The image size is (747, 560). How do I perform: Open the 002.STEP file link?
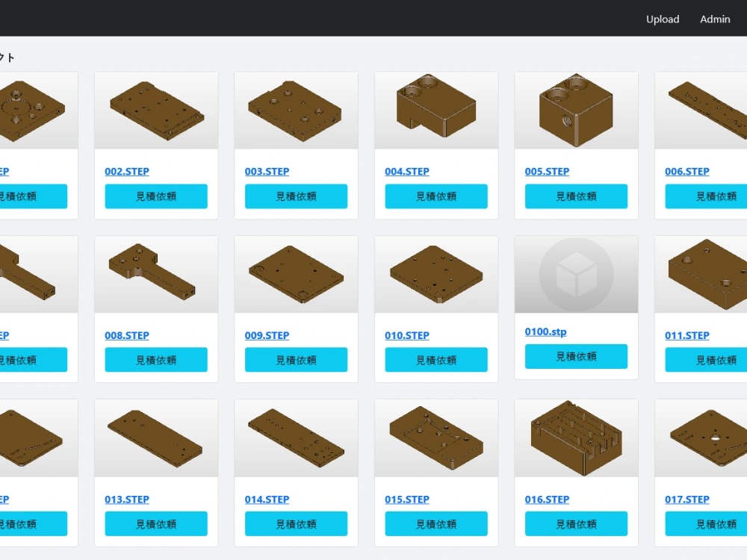tap(127, 172)
